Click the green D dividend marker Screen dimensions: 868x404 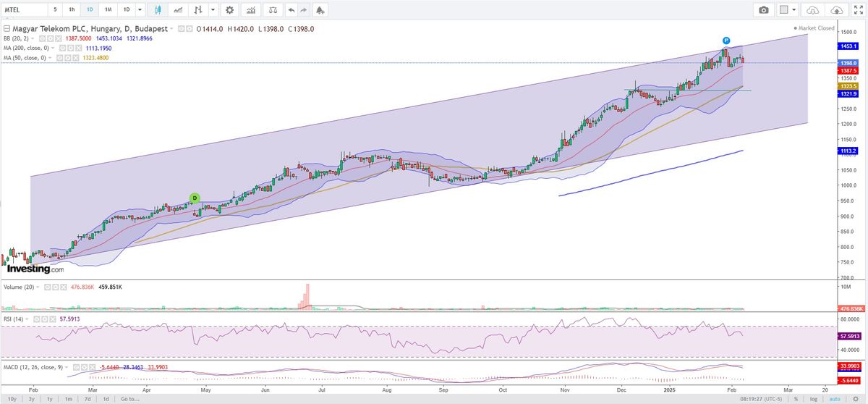coord(194,198)
